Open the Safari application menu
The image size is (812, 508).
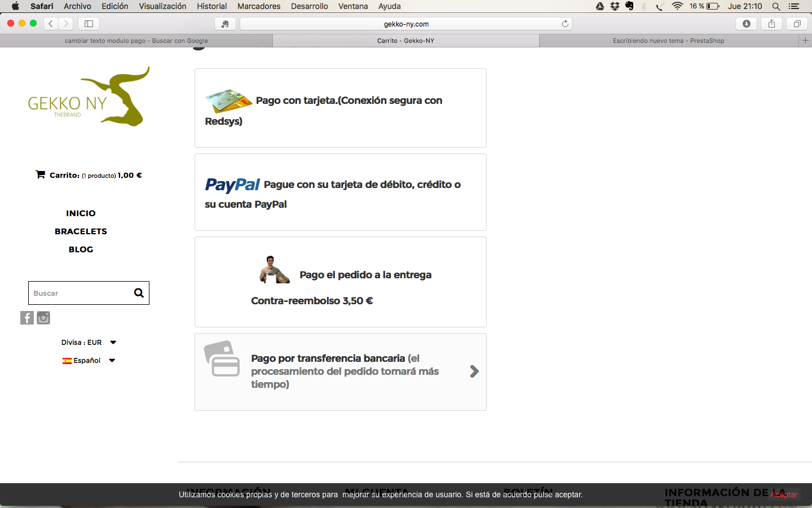[42, 6]
